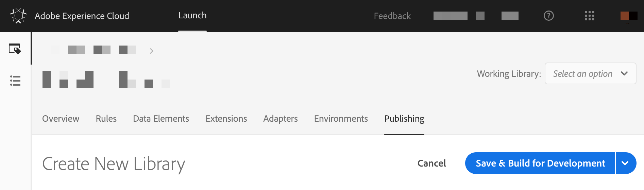Click the Launch navigation item
The image size is (644, 190).
click(192, 16)
